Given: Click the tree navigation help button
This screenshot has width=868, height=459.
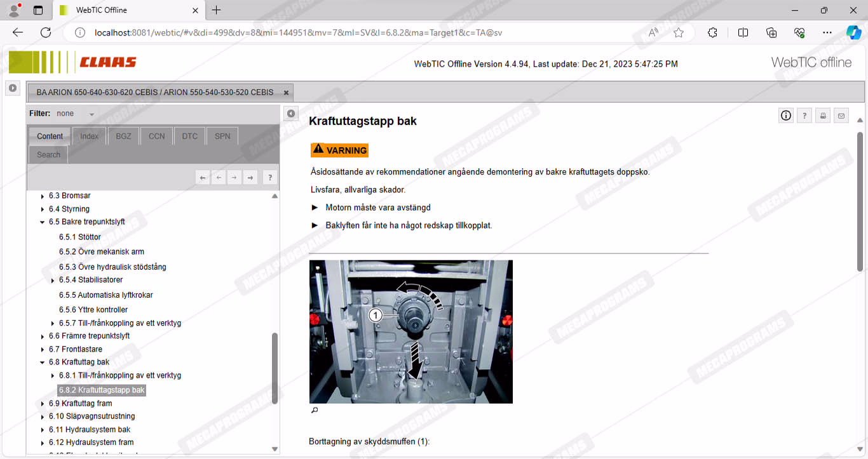Looking at the screenshot, I should (269, 178).
